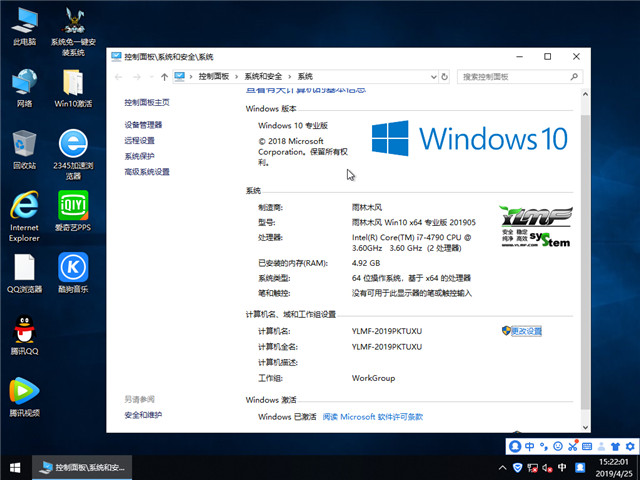The image size is (640, 480).
Task: Click input method tray icon beside clock
Action: pos(580,468)
